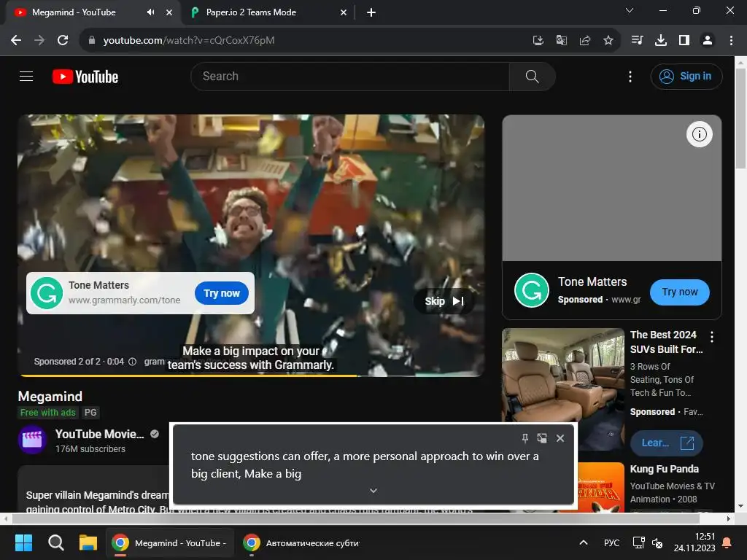This screenshot has height=560, width=747.
Task: Pin the live caption window
Action: click(525, 438)
